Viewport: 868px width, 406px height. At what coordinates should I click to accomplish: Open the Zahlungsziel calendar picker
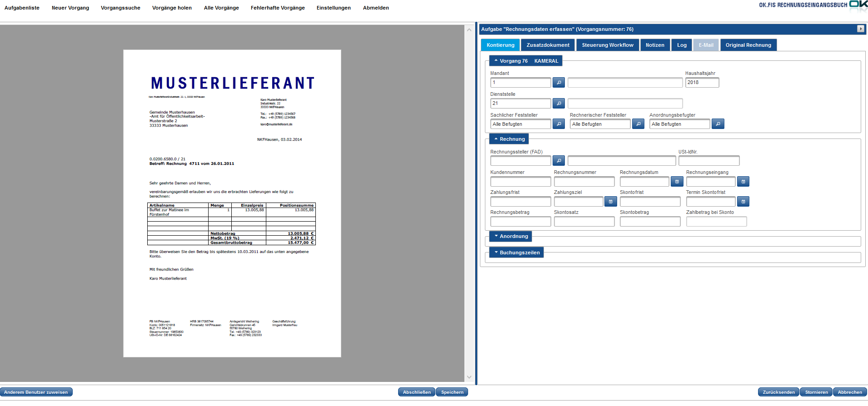click(x=610, y=202)
